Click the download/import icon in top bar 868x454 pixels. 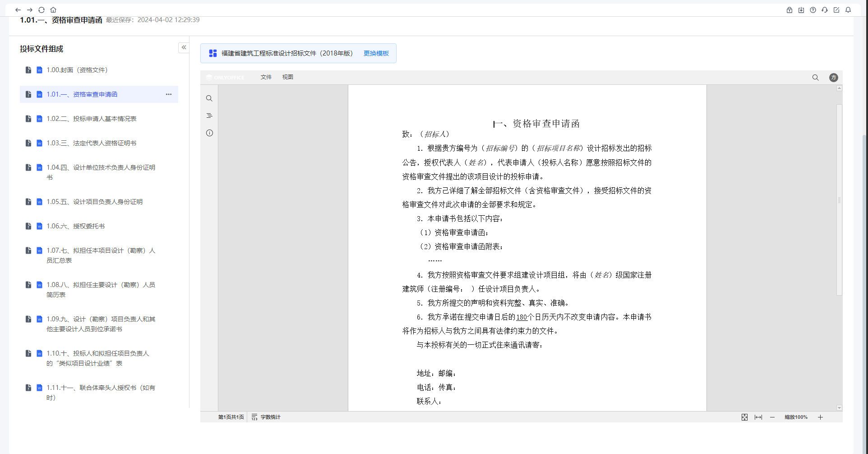[801, 10]
